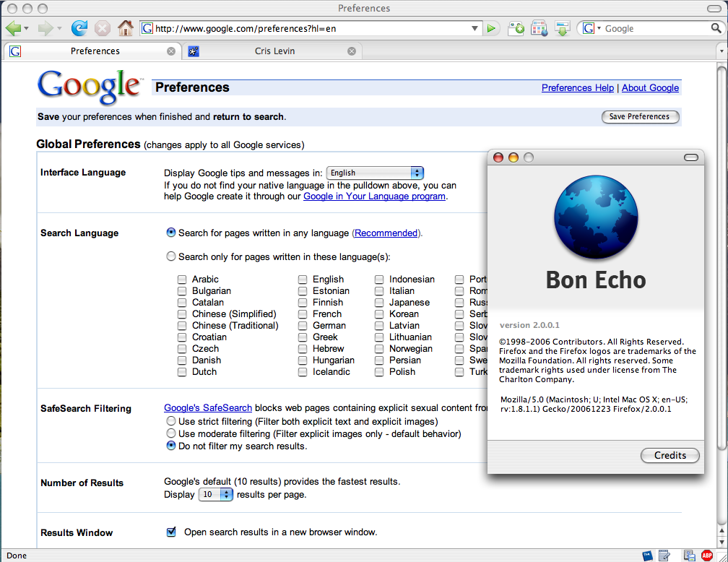Check the Dutch language checkbox
The height and width of the screenshot is (562, 728).
182,372
